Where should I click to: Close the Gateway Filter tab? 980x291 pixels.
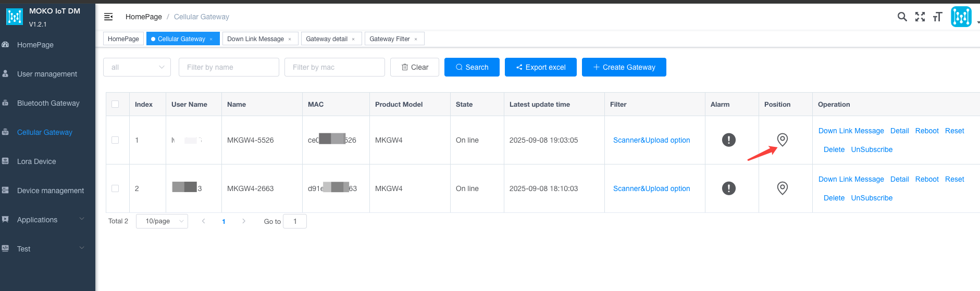click(416, 39)
